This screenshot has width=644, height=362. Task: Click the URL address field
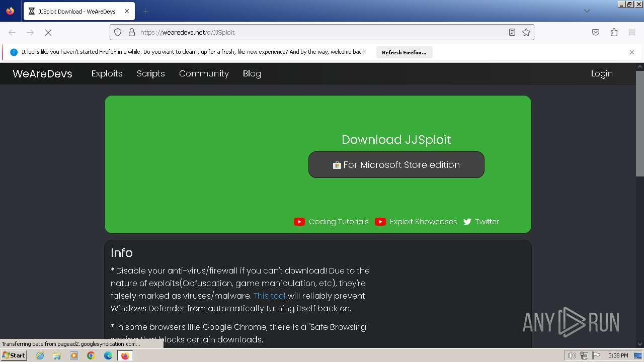pos(322,32)
